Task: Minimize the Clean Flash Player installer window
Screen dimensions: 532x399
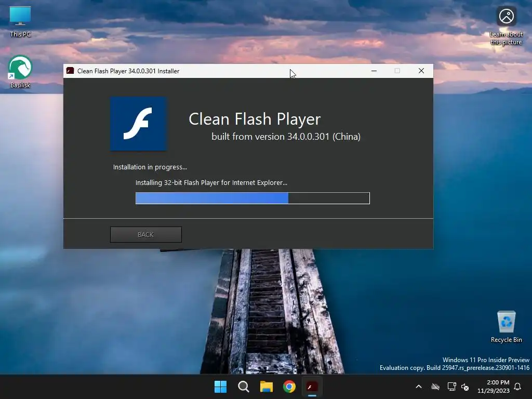Action: pos(374,71)
